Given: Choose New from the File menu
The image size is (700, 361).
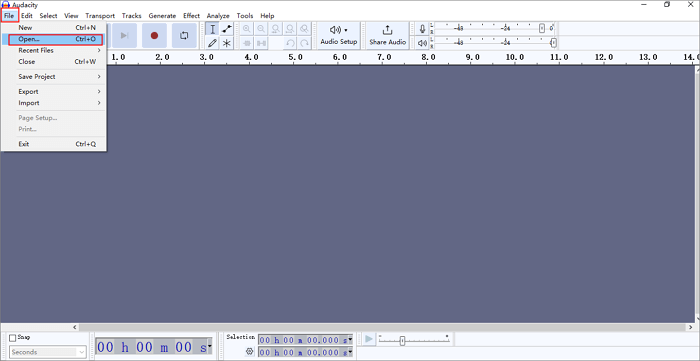Looking at the screenshot, I should tap(54, 28).
